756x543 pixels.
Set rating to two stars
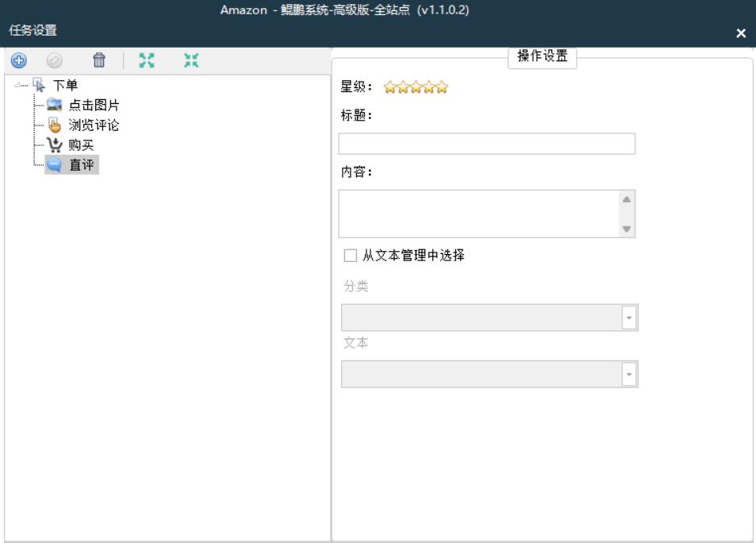[402, 87]
